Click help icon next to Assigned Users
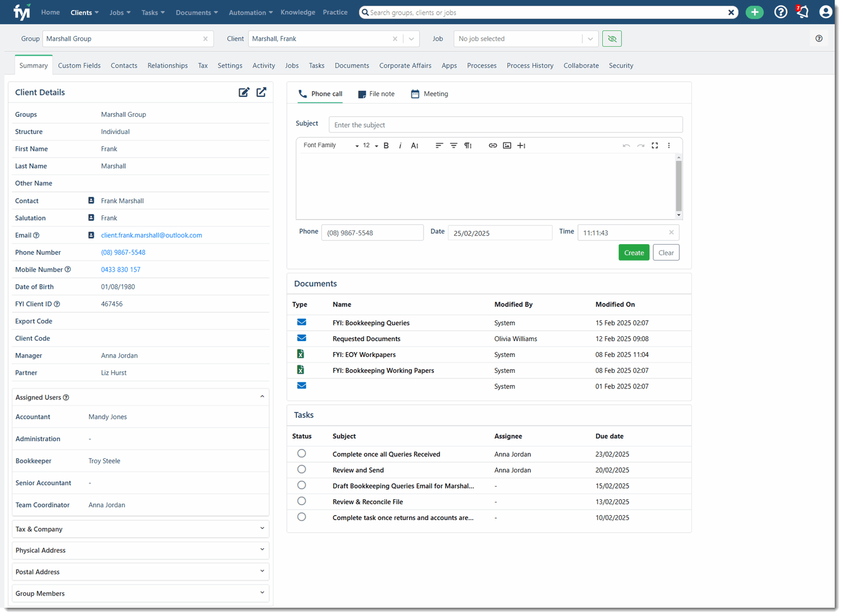The height and width of the screenshot is (616, 843). click(66, 397)
